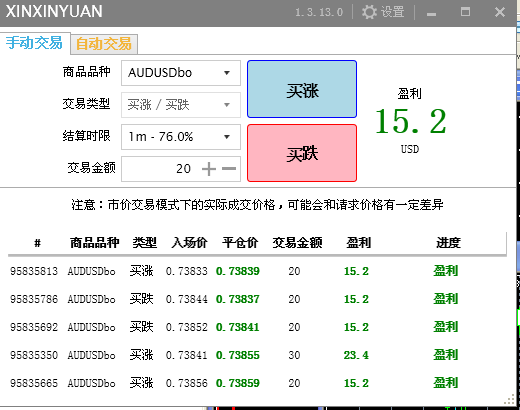
Task: Decrease trade amount with minus icon
Action: 229,169
